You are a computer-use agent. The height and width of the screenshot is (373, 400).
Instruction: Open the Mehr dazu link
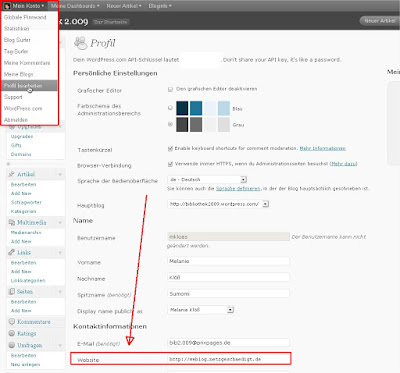[343, 164]
